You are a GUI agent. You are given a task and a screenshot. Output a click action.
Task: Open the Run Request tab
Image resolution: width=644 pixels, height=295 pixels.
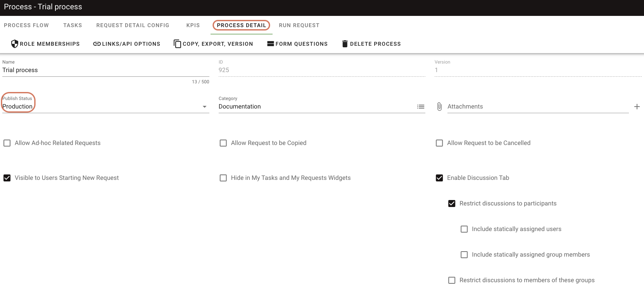(299, 25)
